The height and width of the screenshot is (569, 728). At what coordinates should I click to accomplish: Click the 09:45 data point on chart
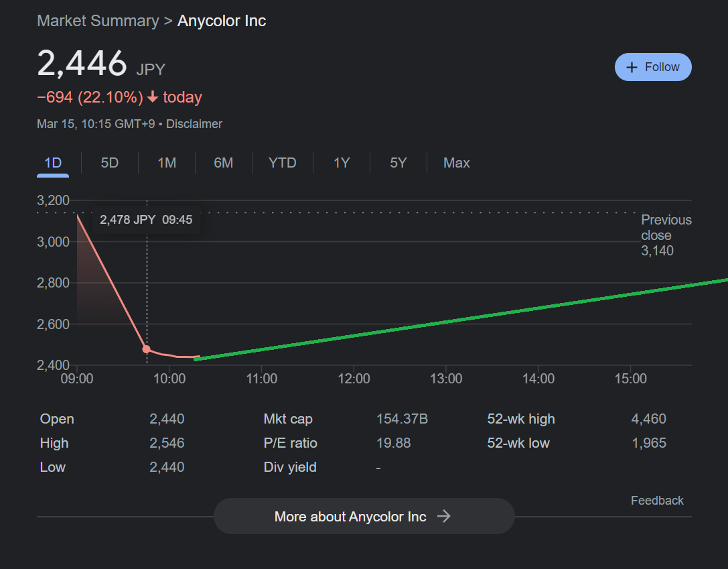pos(147,349)
